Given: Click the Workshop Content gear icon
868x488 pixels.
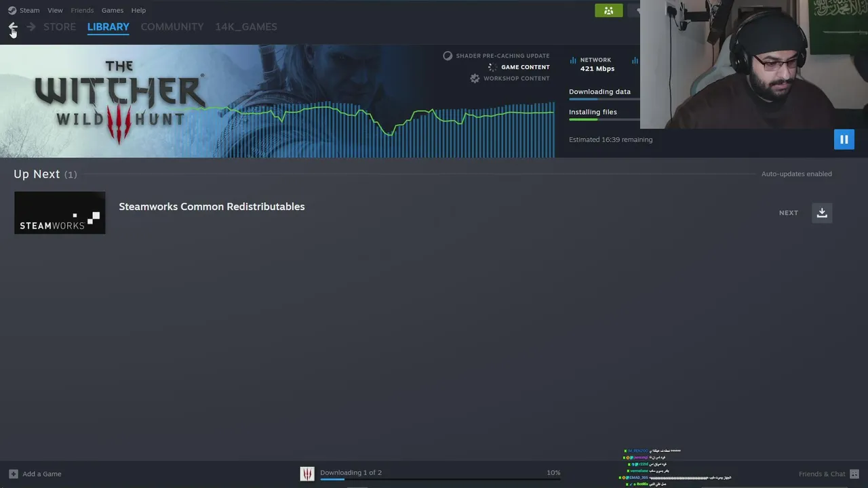Looking at the screenshot, I should point(475,79).
